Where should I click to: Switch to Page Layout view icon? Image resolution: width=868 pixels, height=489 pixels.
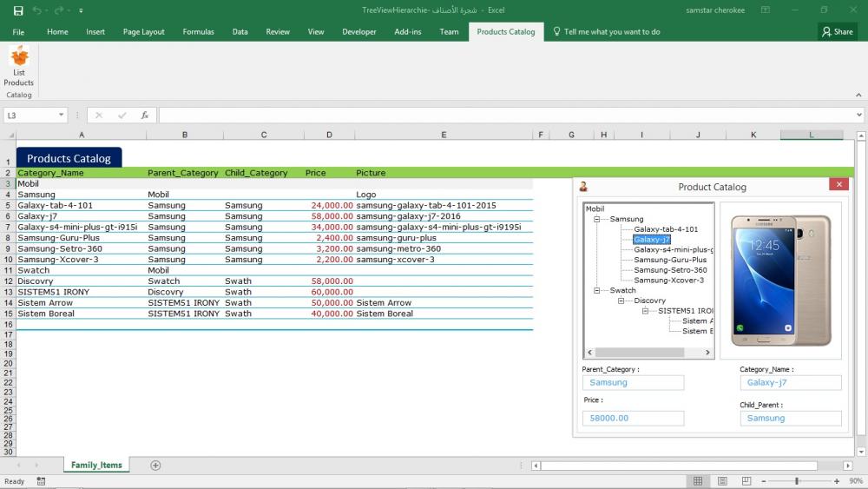tap(722, 481)
